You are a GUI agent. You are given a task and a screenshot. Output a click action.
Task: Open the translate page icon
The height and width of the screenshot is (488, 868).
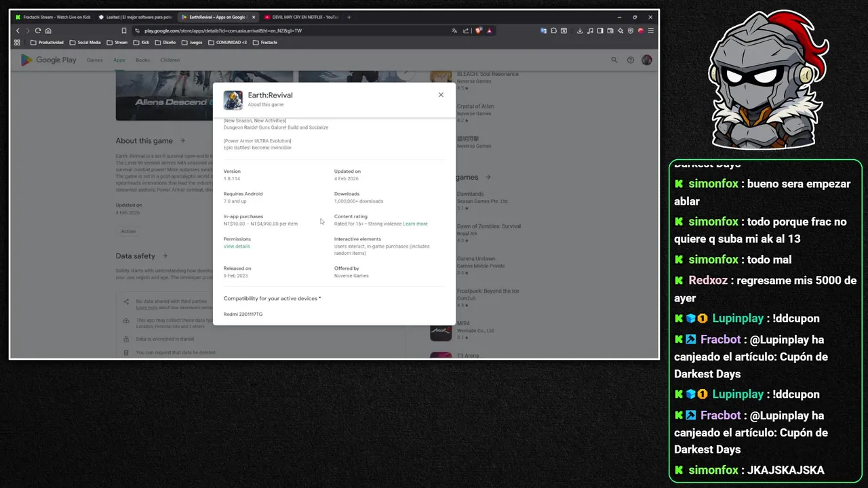454,30
